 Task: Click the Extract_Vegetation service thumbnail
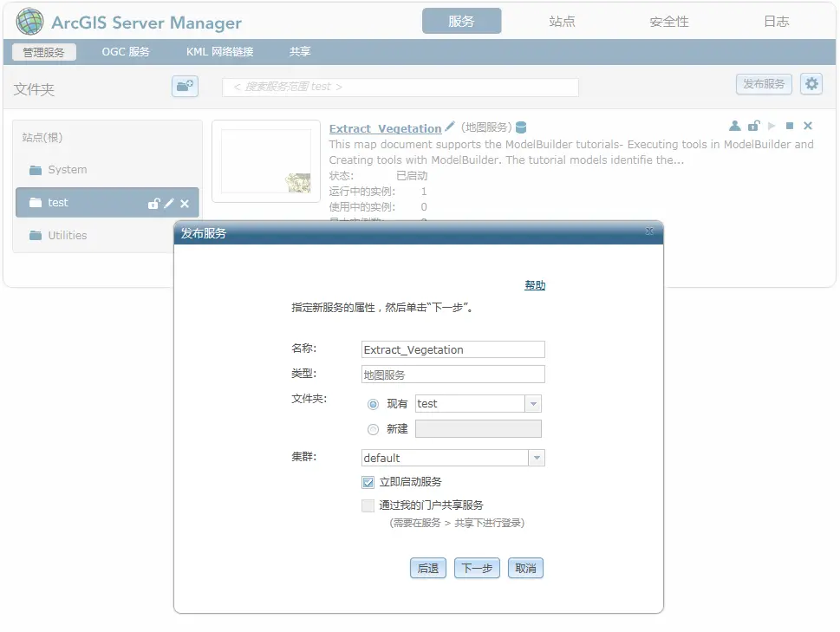(x=266, y=161)
